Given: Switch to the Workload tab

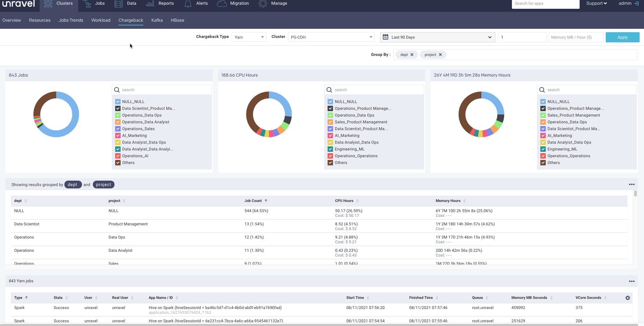Looking at the screenshot, I should [101, 20].
